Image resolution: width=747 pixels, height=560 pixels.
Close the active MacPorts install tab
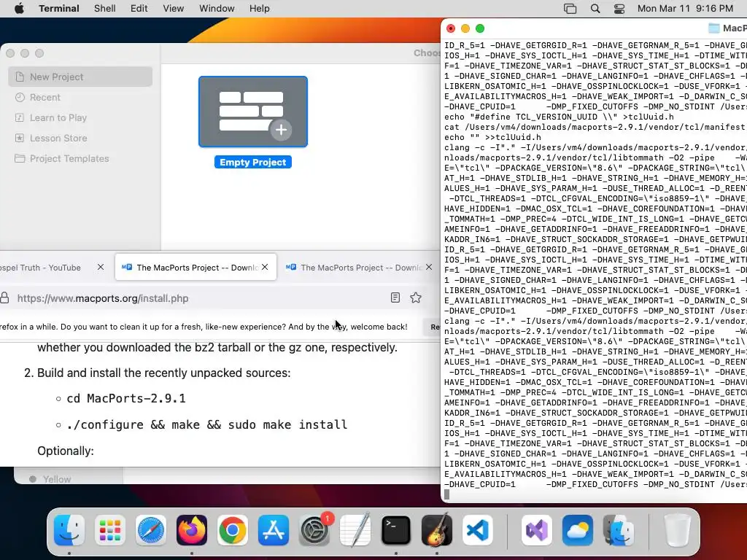[265, 267]
